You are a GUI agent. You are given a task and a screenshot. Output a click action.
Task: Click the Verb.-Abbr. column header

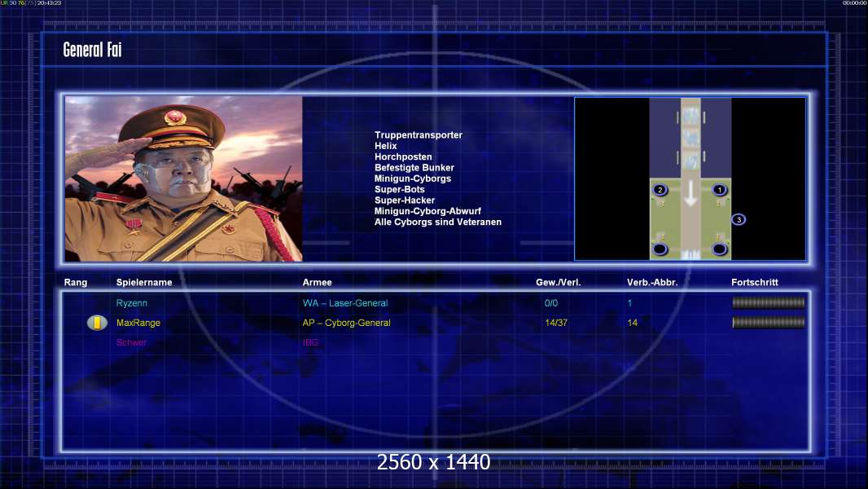[652, 283]
